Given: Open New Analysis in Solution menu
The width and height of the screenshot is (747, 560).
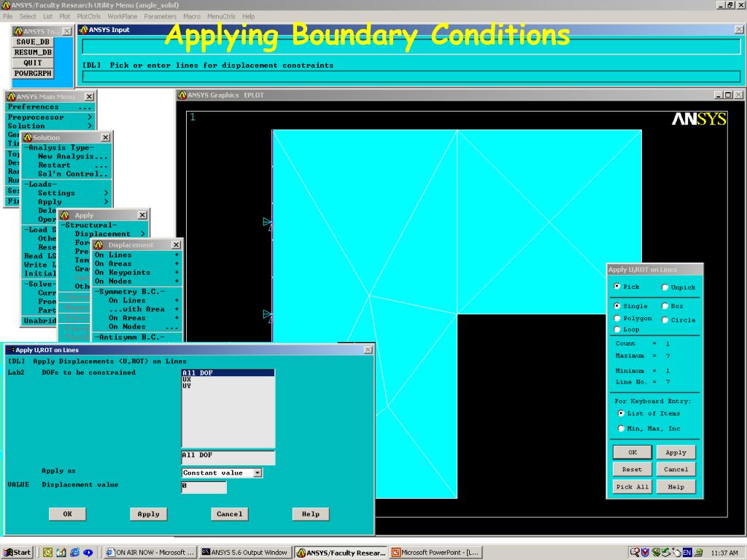Looking at the screenshot, I should pos(72,156).
